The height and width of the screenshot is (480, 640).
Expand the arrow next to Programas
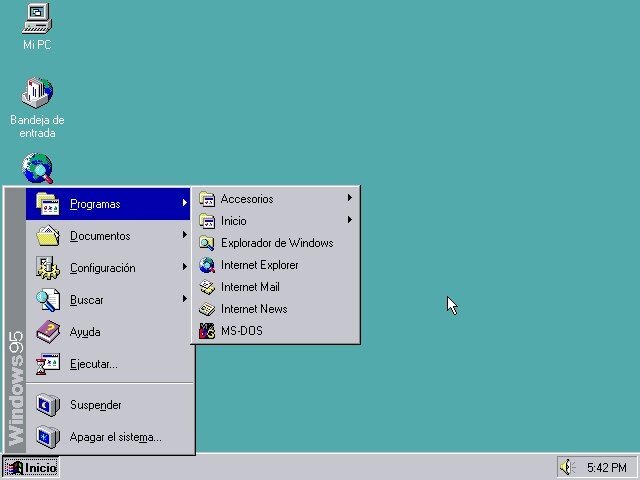185,202
